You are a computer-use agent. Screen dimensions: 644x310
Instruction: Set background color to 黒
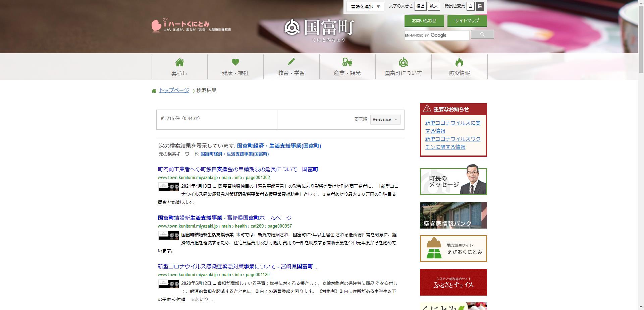pos(480,6)
